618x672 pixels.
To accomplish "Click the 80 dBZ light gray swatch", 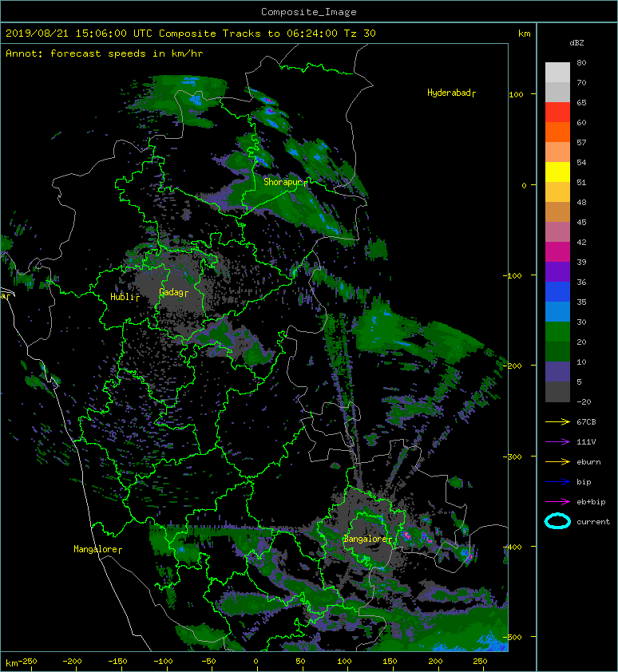I will pos(557,73).
